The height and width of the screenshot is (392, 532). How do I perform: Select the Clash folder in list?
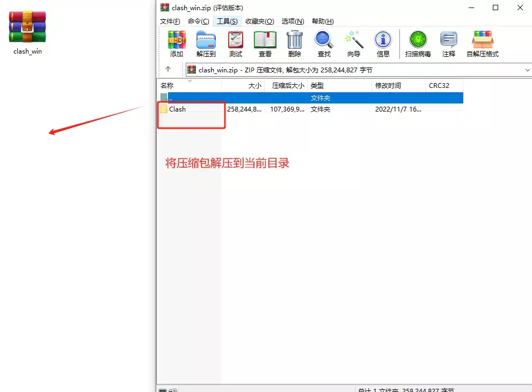coord(177,109)
